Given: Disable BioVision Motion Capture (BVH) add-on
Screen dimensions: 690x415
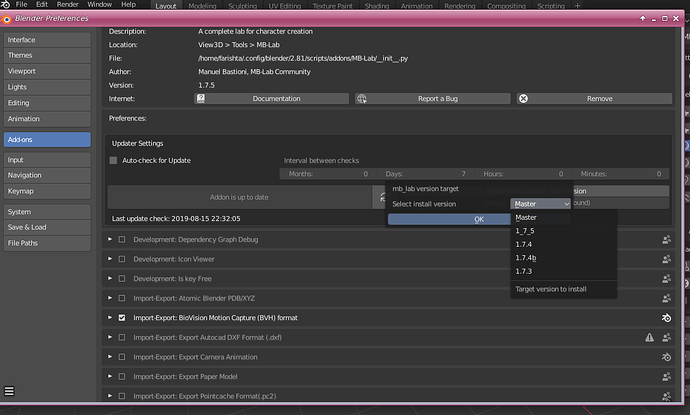Looking at the screenshot, I should (122, 318).
